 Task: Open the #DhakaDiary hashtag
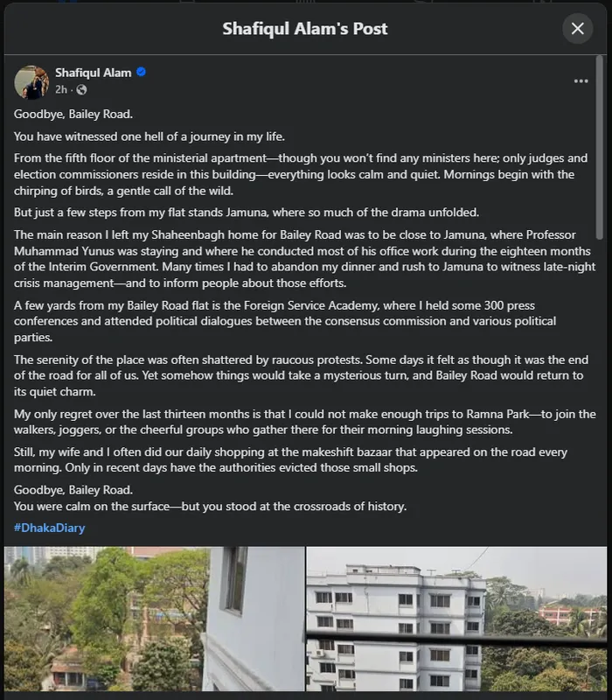(49, 528)
